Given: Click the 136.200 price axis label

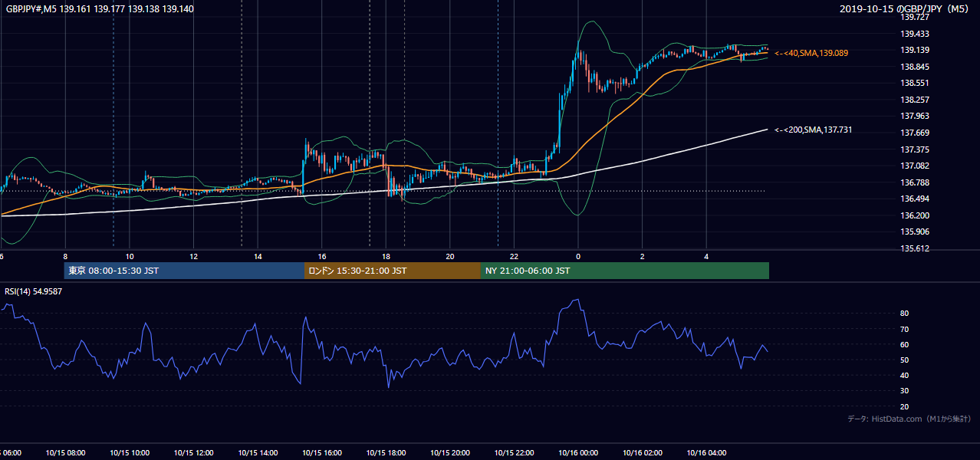Looking at the screenshot, I should pos(915,215).
